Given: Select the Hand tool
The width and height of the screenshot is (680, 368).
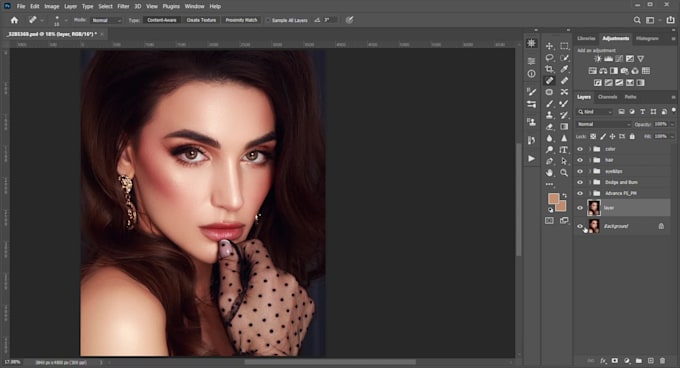Looking at the screenshot, I should pyautogui.click(x=549, y=173).
